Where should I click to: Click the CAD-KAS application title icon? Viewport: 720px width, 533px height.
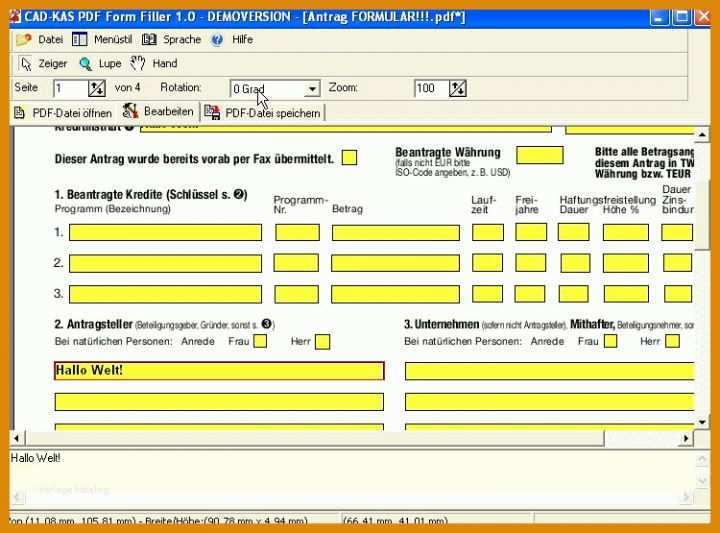15,17
